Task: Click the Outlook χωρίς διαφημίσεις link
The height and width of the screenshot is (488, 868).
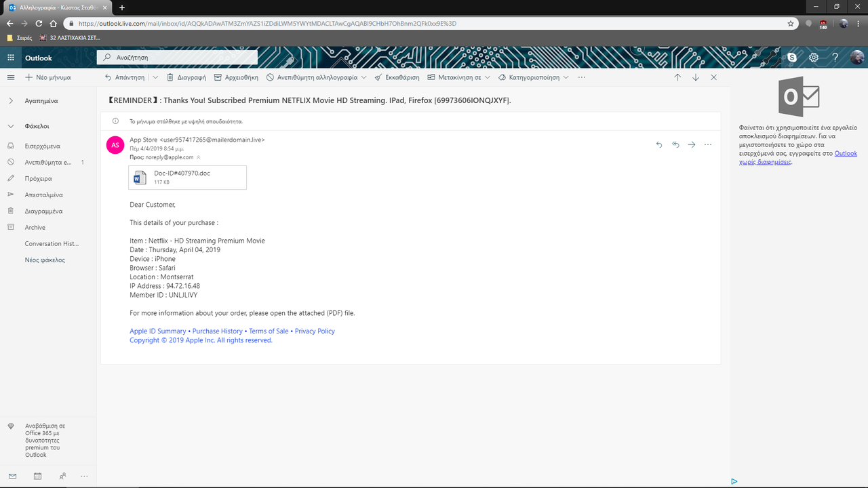Action: click(799, 158)
